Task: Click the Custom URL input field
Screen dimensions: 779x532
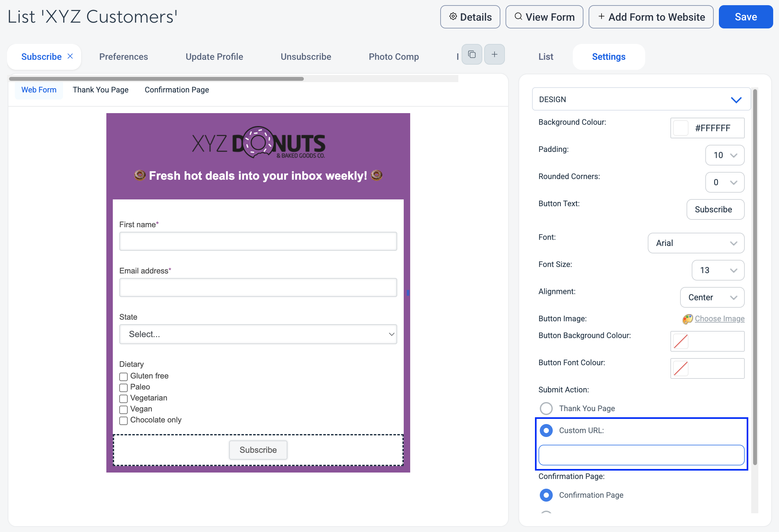Action: click(641, 455)
